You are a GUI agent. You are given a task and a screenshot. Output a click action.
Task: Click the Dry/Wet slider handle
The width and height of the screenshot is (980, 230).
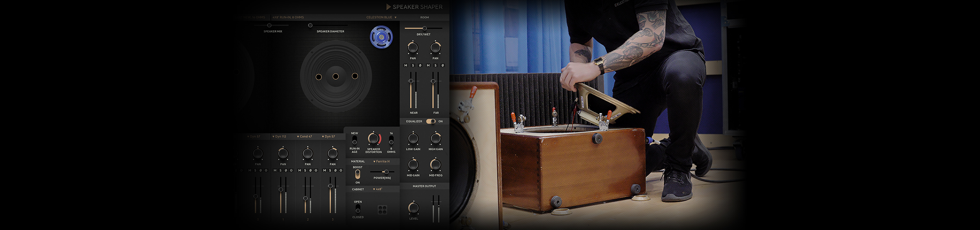(425, 28)
